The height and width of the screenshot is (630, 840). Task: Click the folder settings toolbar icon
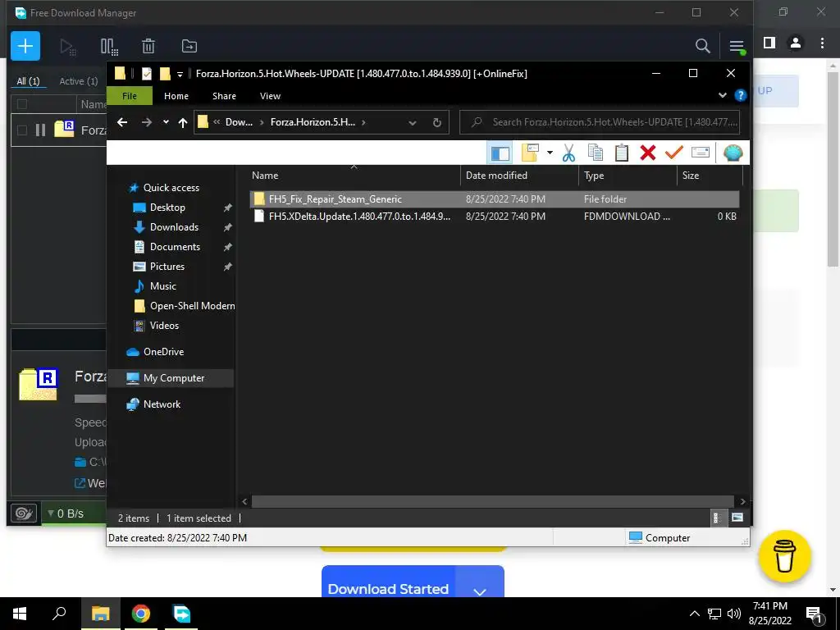point(530,153)
